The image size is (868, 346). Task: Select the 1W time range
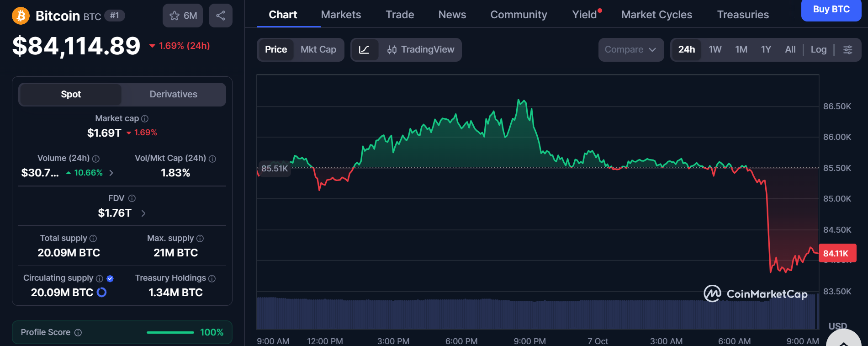(x=715, y=50)
